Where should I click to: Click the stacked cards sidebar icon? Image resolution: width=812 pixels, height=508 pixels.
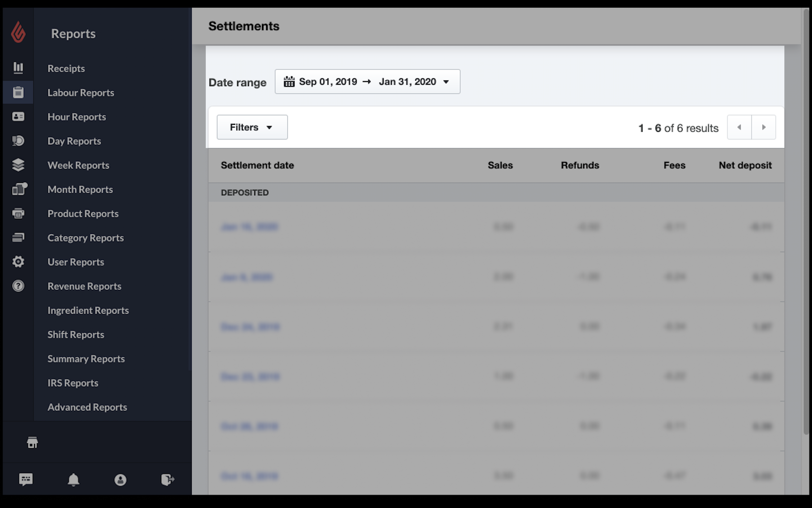[18, 237]
